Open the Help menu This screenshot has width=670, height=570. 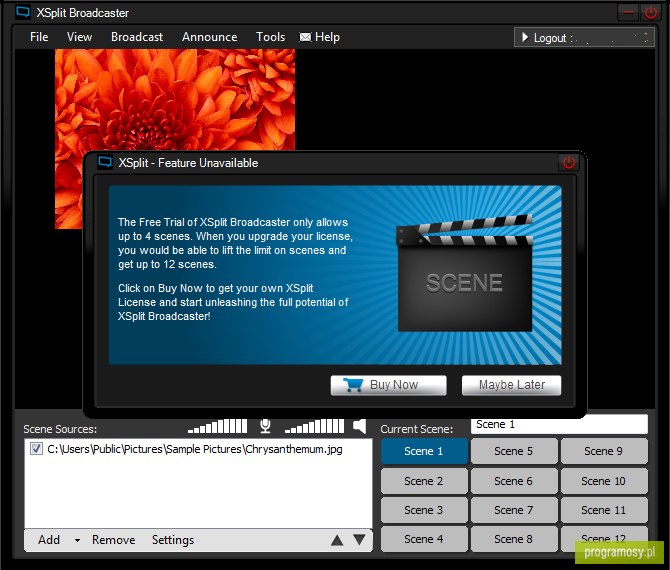[x=327, y=37]
